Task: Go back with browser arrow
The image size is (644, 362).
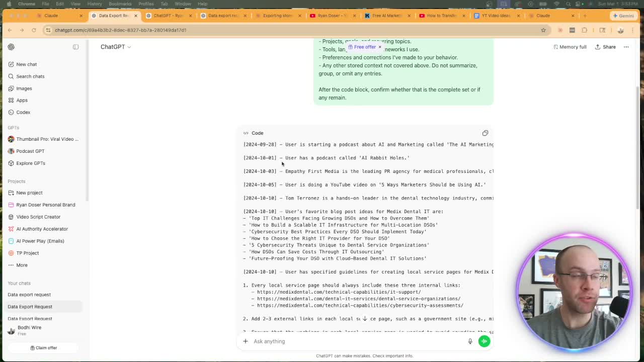Action: coord(10,30)
